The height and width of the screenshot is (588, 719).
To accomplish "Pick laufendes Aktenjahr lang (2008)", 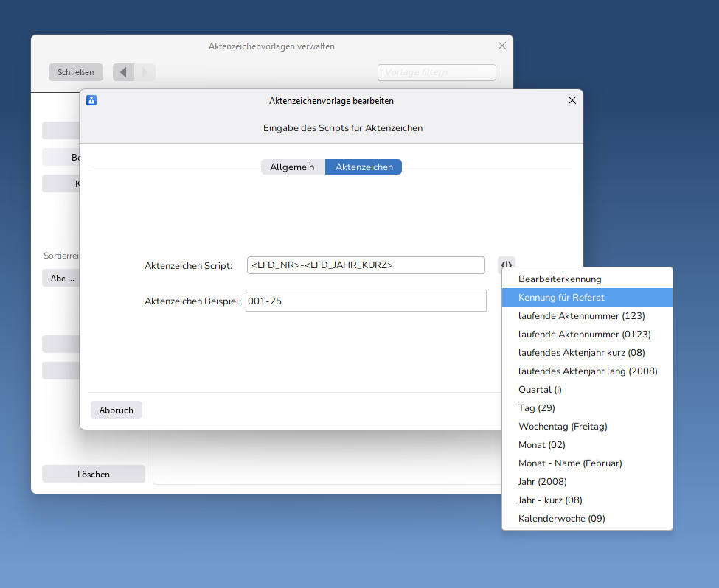I will click(x=587, y=371).
